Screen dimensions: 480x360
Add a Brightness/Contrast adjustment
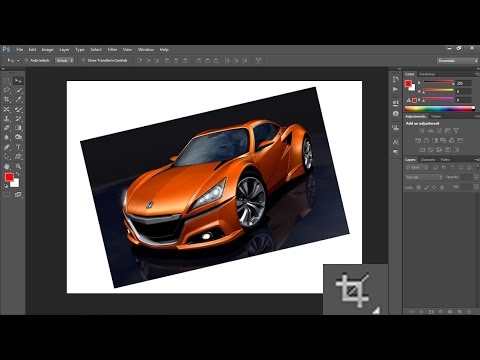click(x=422, y=131)
